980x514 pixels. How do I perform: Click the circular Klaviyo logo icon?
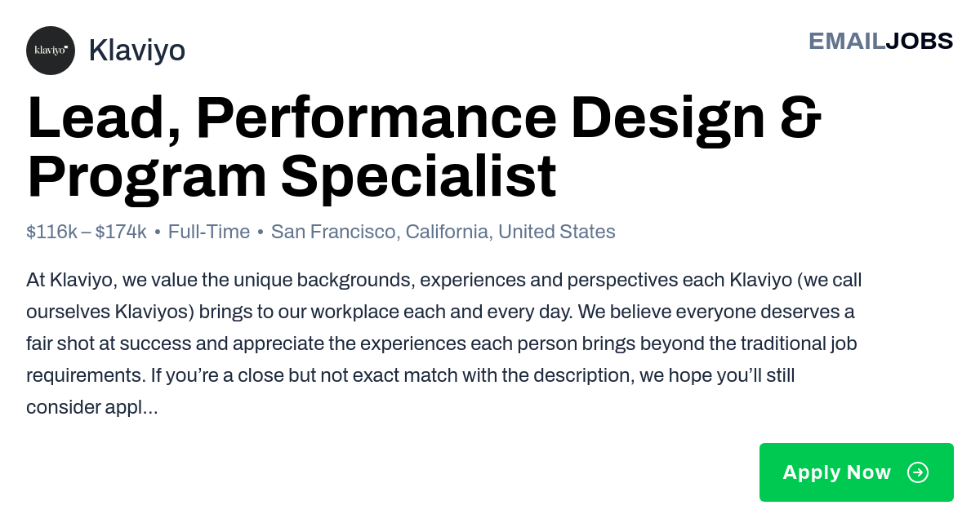coord(51,51)
